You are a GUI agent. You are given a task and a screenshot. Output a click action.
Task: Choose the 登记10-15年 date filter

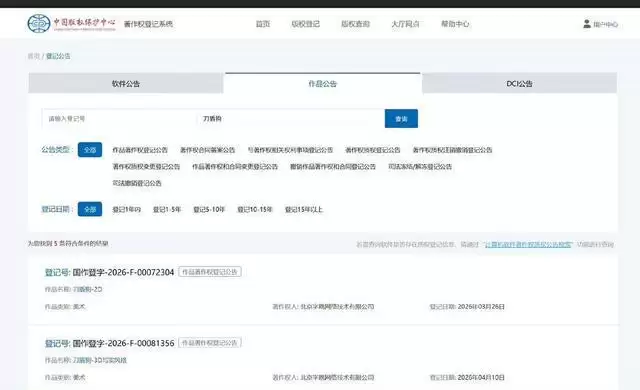coord(255,210)
